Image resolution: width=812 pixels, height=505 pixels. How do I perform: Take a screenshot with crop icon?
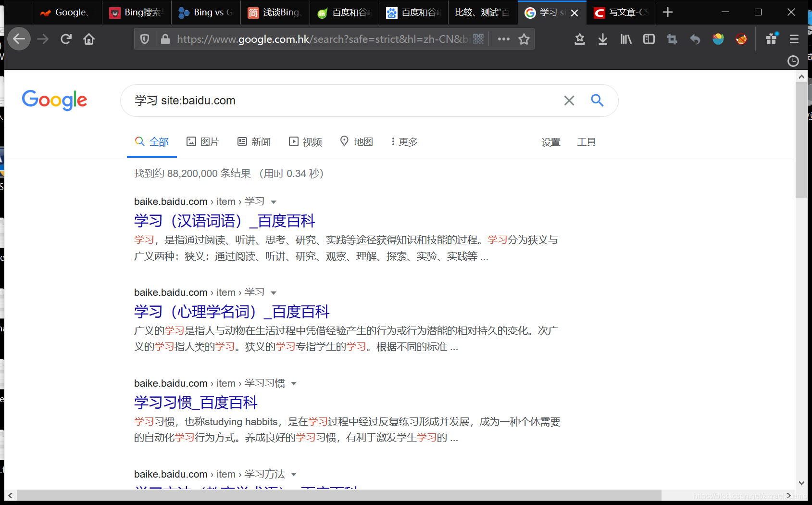tap(672, 39)
